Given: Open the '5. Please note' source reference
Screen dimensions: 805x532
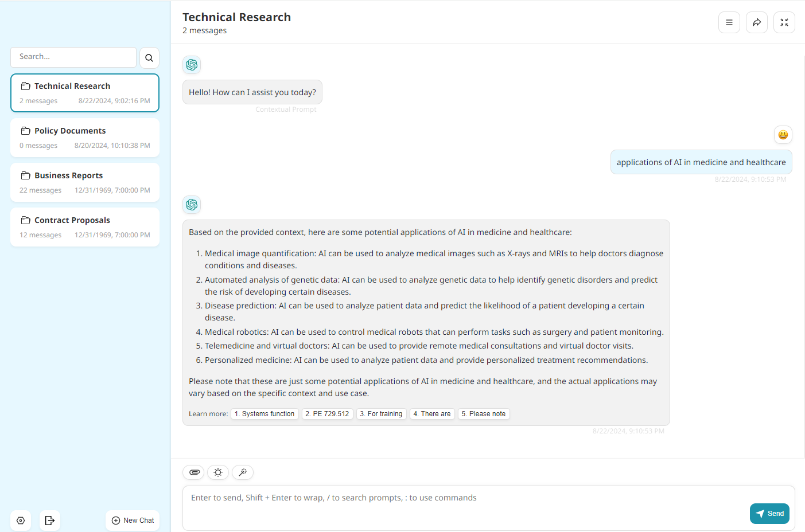Looking at the screenshot, I should click(484, 414).
